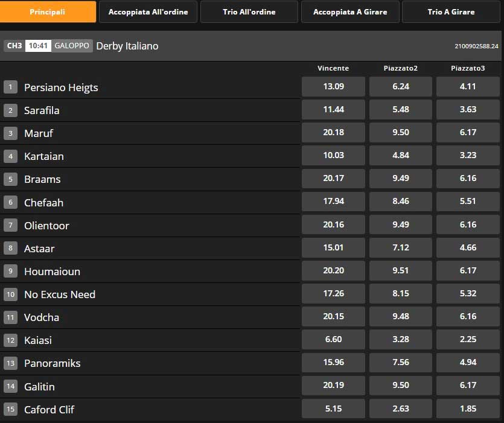Switch to Accoppiata All'ordine tab
This screenshot has width=504, height=423.
(148, 12)
